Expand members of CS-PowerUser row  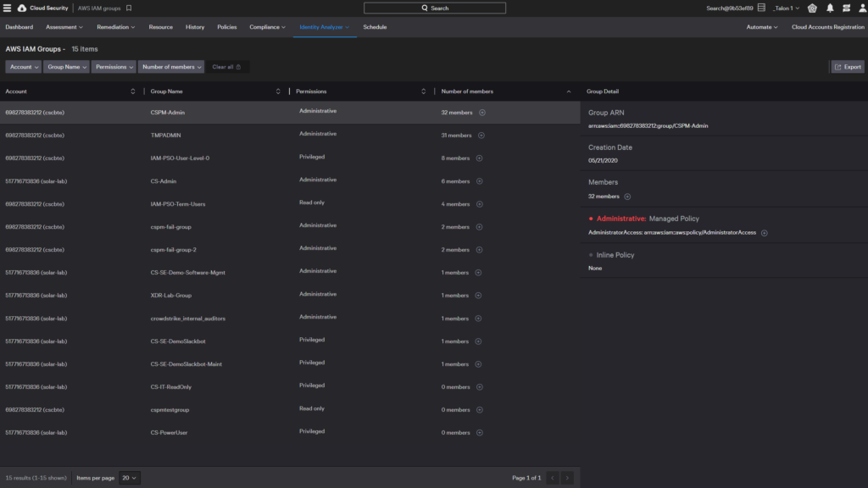pos(480,433)
